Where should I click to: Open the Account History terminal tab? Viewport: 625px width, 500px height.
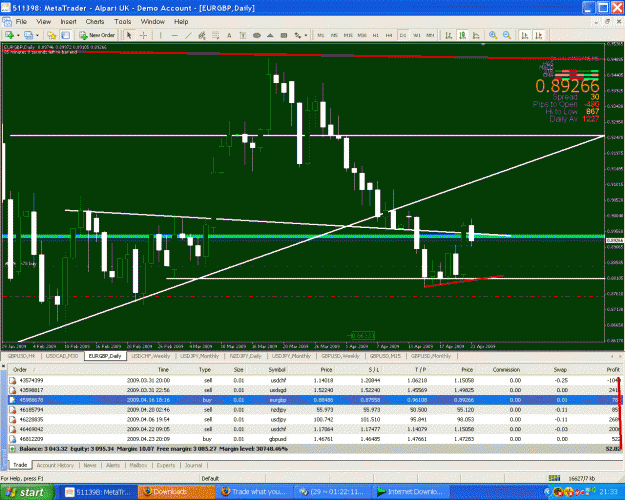coord(55,465)
